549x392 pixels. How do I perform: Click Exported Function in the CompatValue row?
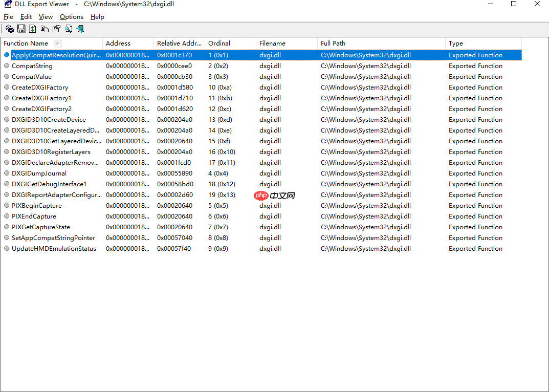pos(475,77)
